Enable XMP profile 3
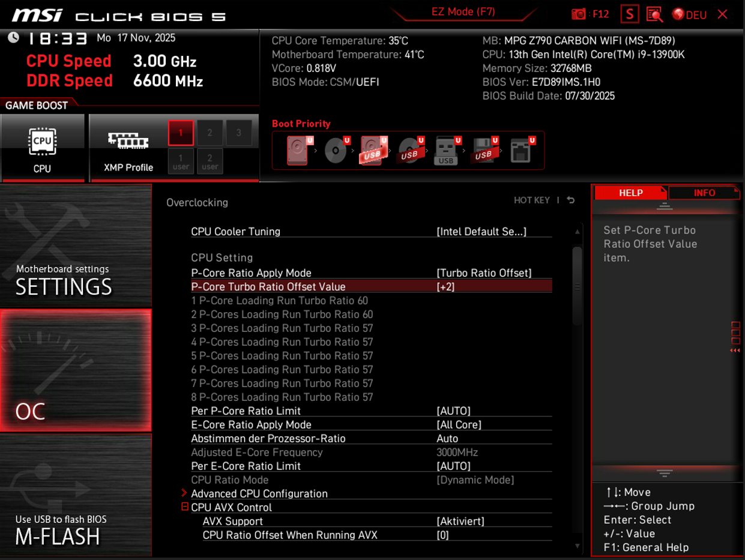This screenshot has height=560, width=745. [238, 133]
